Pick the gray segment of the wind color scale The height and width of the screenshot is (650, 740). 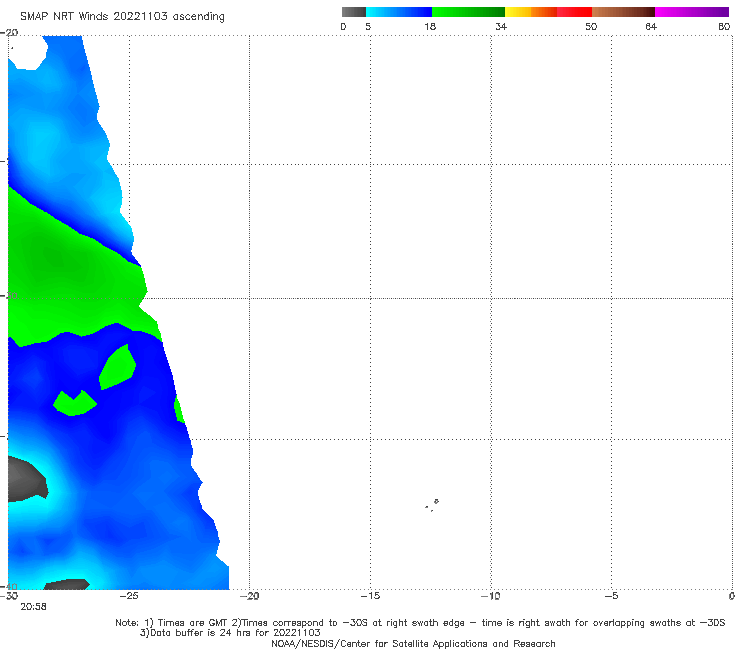pos(354,12)
